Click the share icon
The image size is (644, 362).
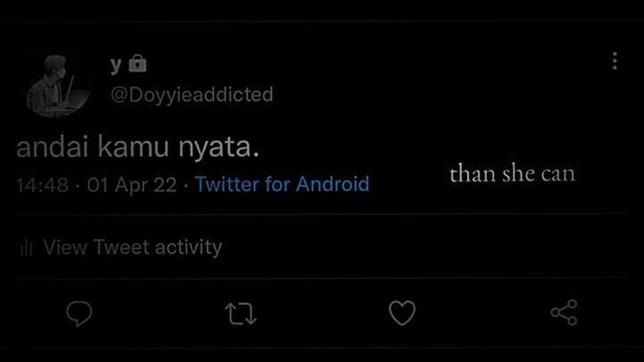[563, 313]
